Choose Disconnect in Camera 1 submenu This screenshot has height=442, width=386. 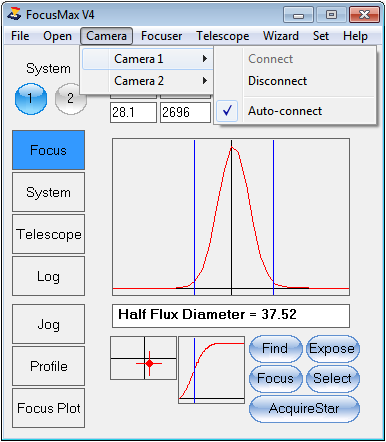coord(295,81)
